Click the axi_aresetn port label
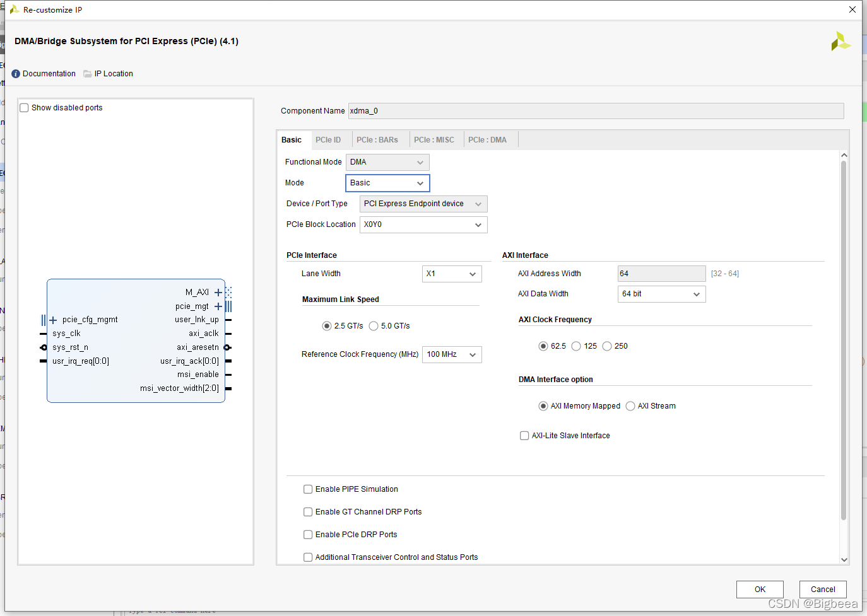Image resolution: width=867 pixels, height=616 pixels. click(x=198, y=347)
